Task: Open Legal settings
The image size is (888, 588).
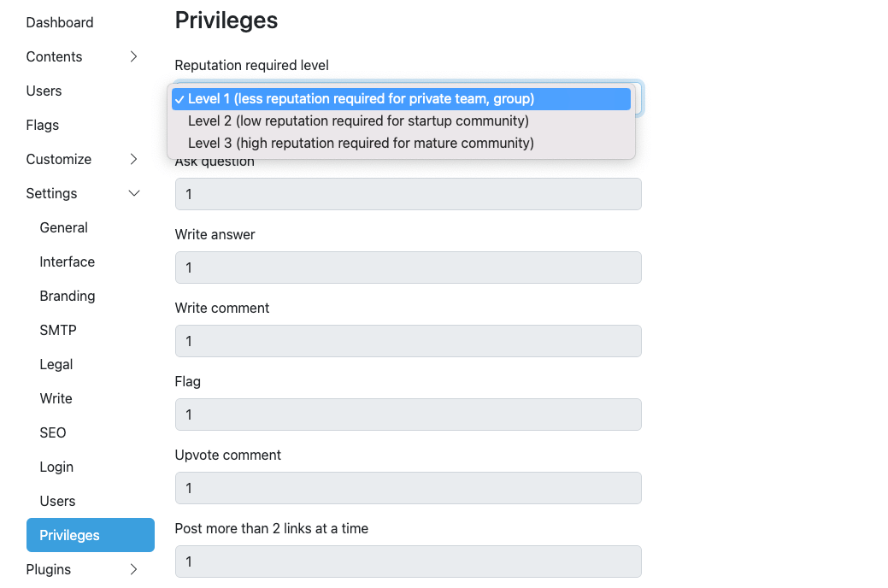Action: (x=56, y=364)
